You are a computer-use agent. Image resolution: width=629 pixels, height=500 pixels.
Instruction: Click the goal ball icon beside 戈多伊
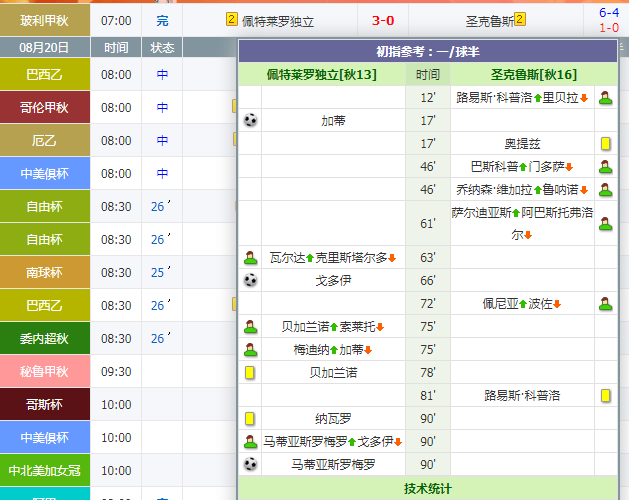point(250,281)
